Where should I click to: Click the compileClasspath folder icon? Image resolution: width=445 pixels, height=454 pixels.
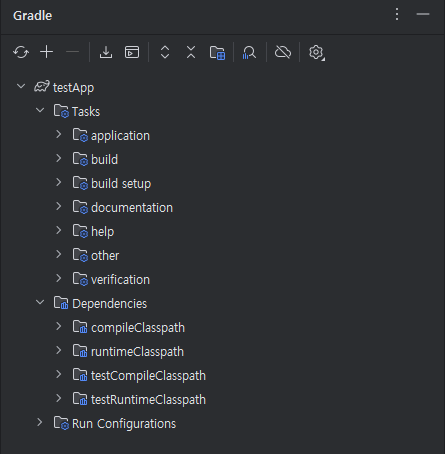click(x=80, y=327)
